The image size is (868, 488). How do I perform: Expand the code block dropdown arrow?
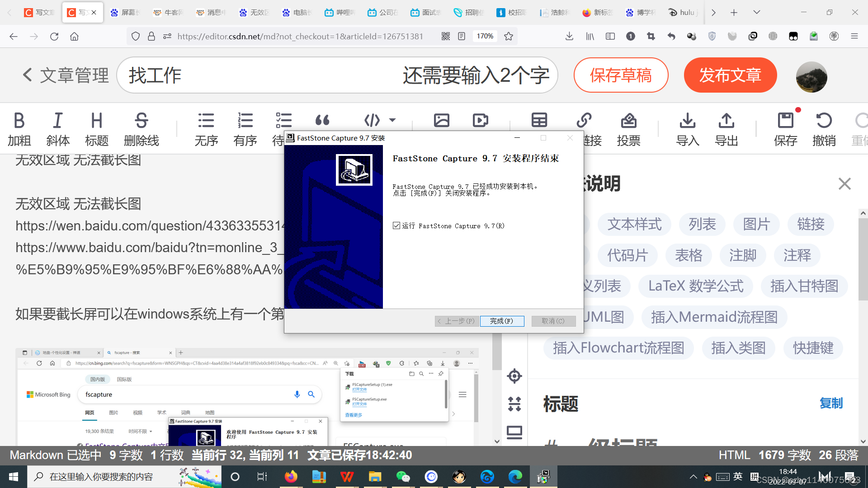tap(392, 120)
